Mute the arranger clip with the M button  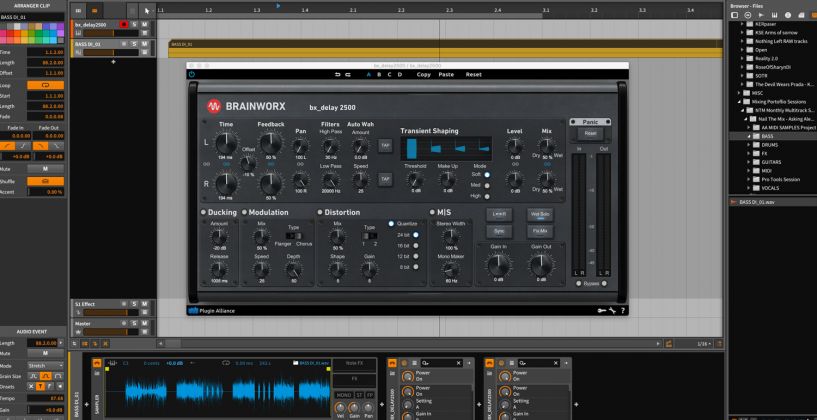click(x=45, y=169)
